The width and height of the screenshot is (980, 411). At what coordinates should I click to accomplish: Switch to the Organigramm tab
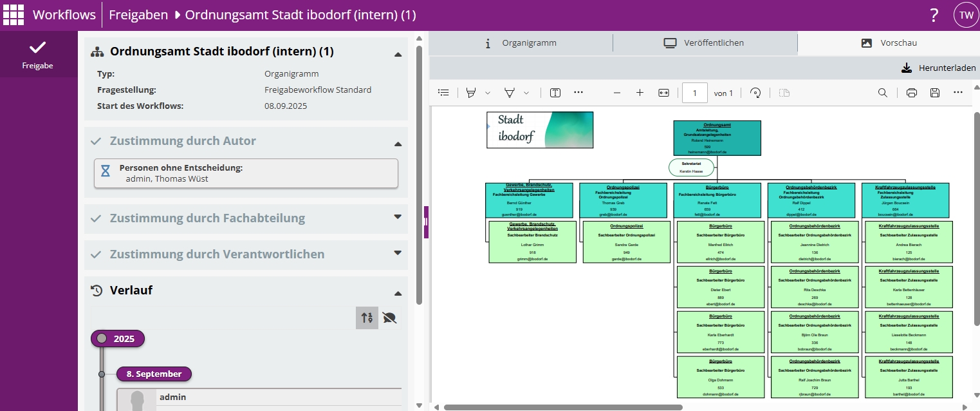click(521, 43)
